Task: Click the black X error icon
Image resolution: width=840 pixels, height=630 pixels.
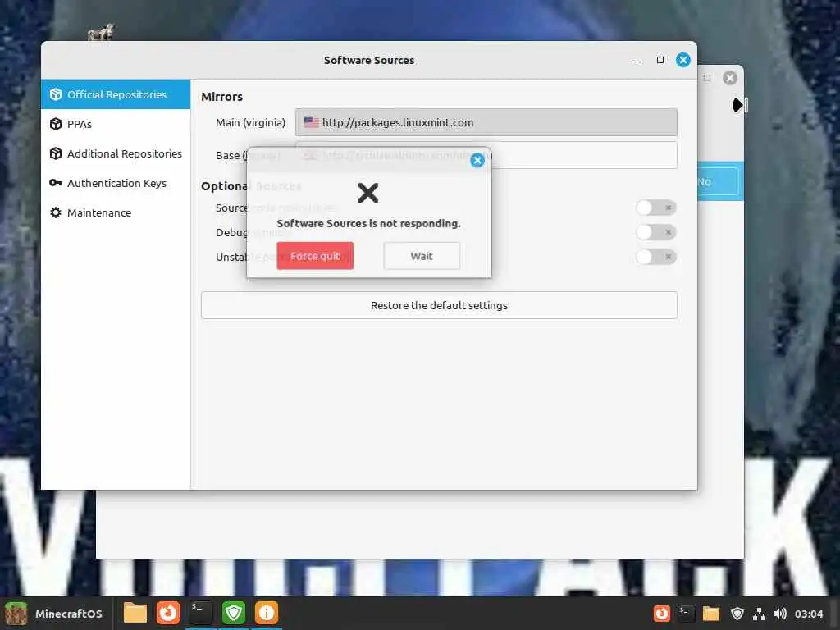Action: pyautogui.click(x=368, y=193)
